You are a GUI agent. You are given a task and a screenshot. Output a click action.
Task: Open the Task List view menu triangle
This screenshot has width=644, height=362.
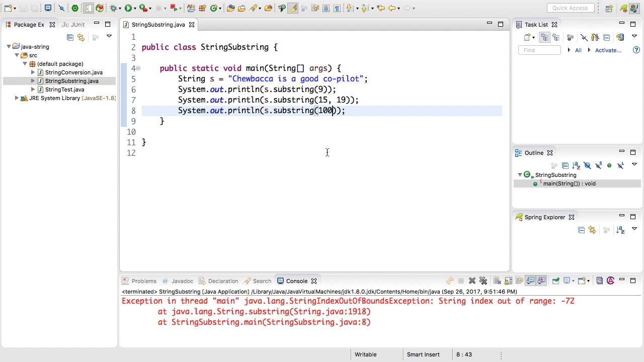pos(634,36)
